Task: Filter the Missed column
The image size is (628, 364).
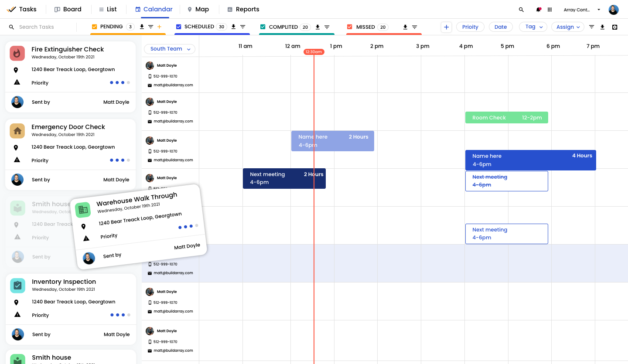Action: 415,27
